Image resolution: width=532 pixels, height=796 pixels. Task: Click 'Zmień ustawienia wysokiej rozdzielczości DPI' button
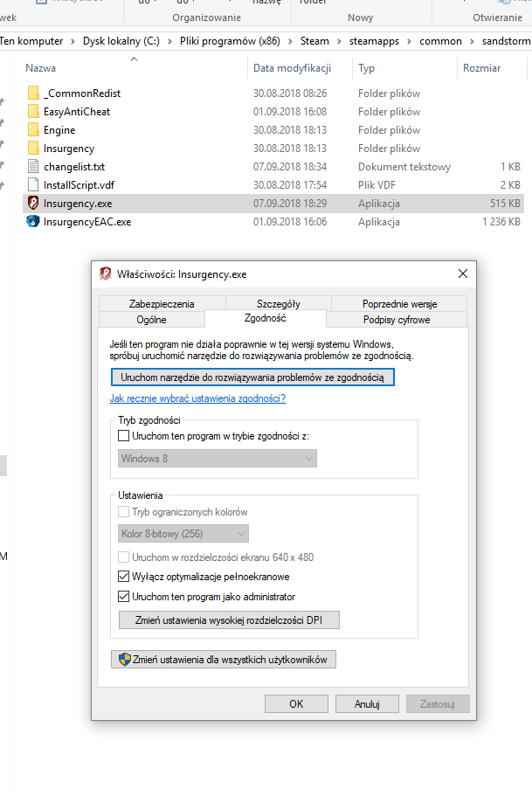pyautogui.click(x=228, y=620)
